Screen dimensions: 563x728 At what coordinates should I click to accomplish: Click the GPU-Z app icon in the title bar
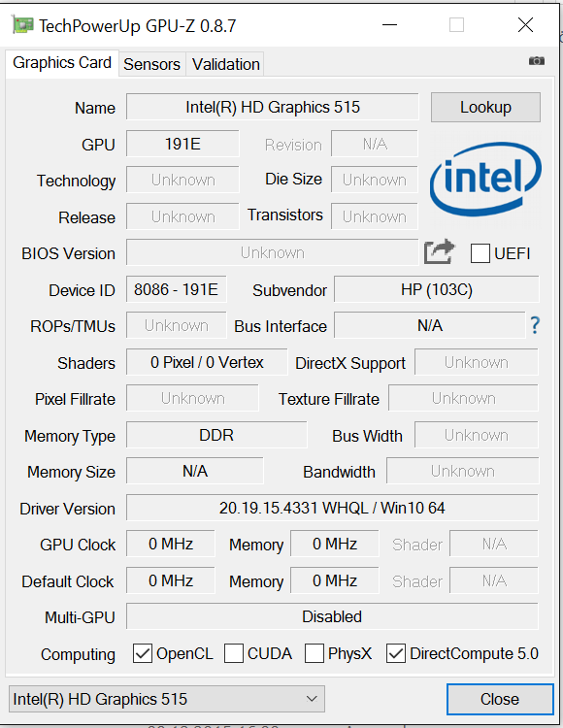pos(22,24)
